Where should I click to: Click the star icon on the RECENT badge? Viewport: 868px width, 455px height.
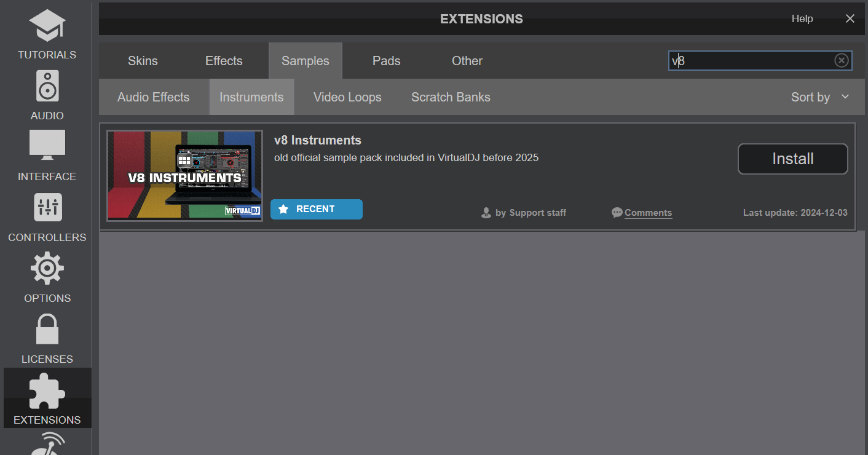point(283,210)
